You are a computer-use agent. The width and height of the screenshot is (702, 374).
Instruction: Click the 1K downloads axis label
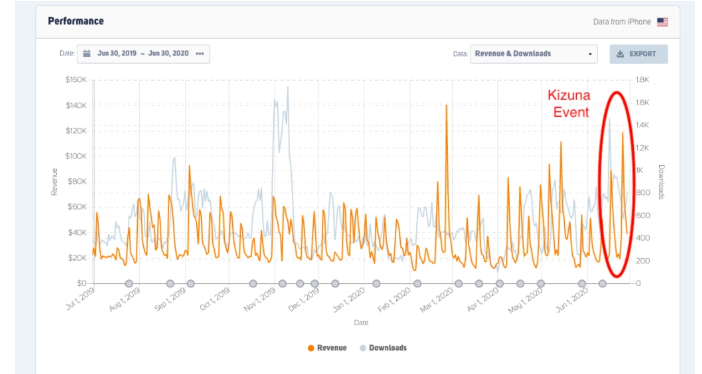639,170
